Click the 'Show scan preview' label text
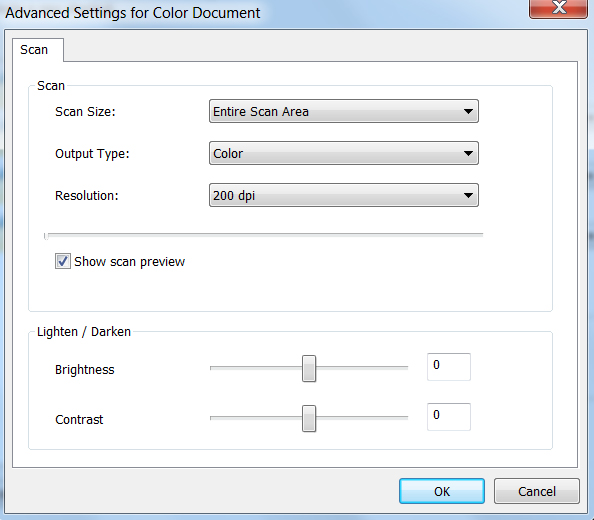Image resolution: width=594 pixels, height=520 pixels. 130,262
